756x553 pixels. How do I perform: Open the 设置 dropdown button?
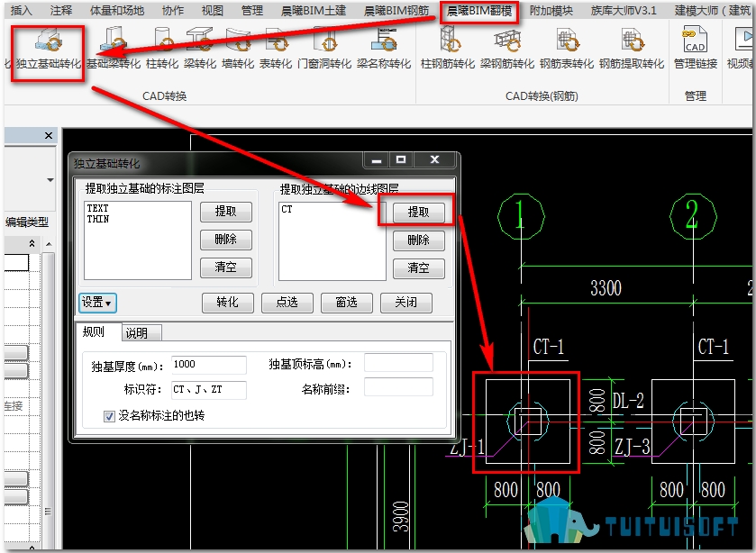97,303
